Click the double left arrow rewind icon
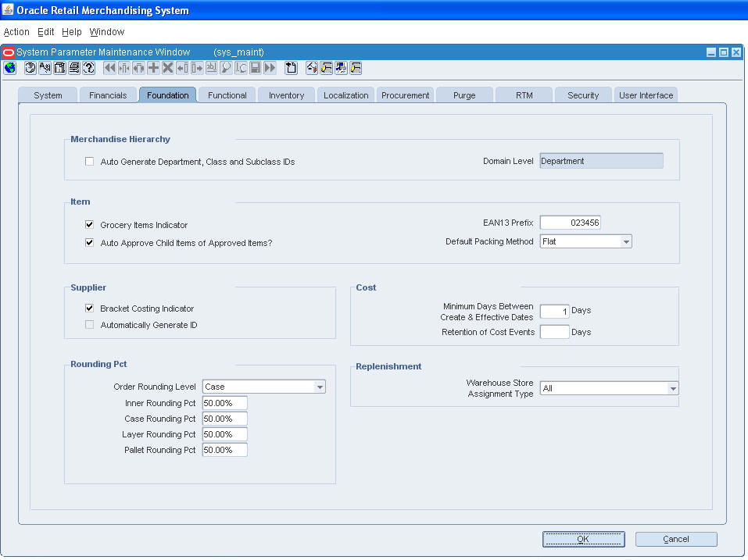This screenshot has width=748, height=560. coord(109,68)
